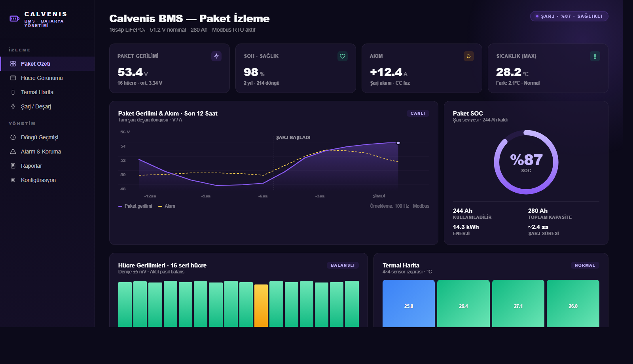Click the thermometer icon on Sıcaklık card
The image size is (633, 364).
tap(595, 56)
